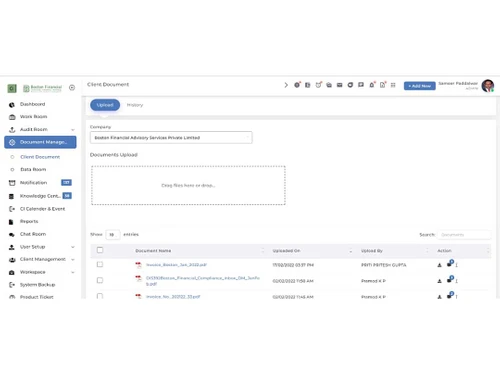Select the Upload tab
500x375 pixels.
click(x=105, y=105)
